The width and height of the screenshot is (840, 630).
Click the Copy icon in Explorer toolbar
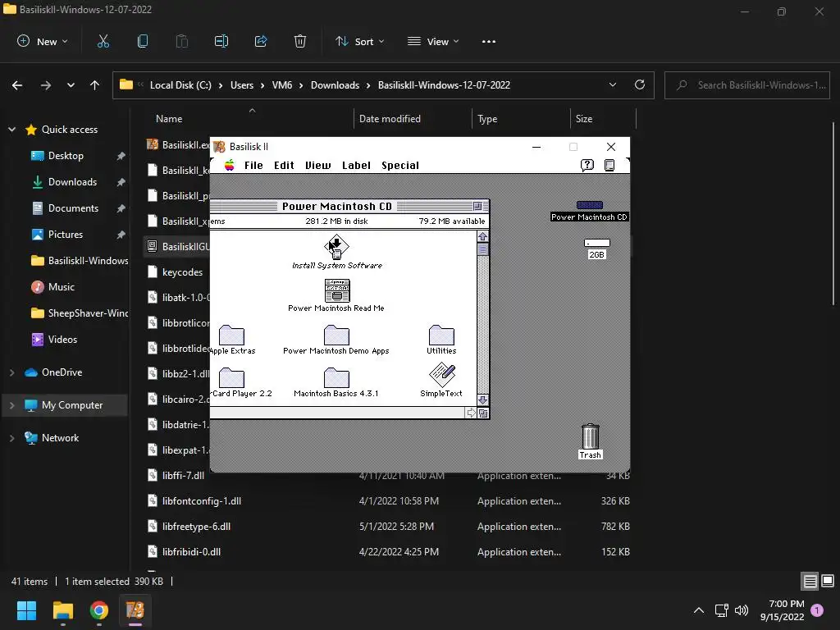pos(143,41)
